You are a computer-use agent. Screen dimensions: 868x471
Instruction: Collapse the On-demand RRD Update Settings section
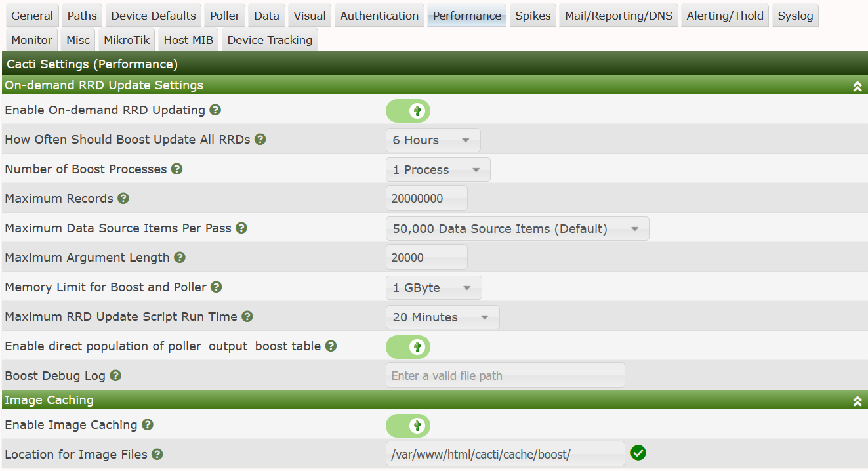point(857,86)
